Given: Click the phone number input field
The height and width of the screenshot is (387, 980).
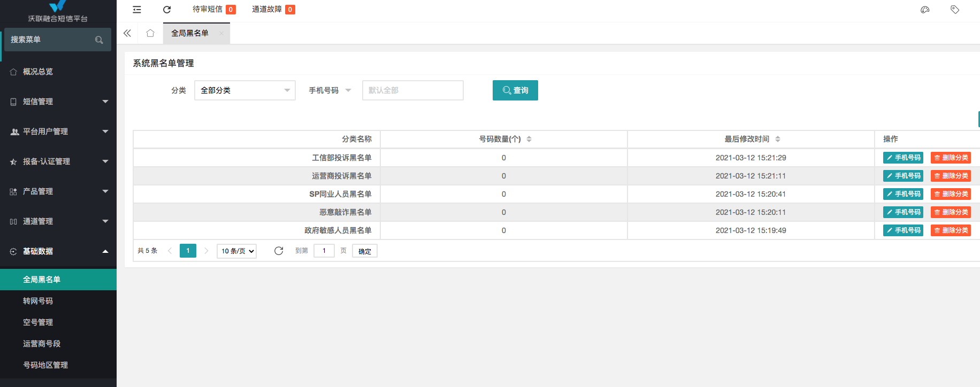Looking at the screenshot, I should pyautogui.click(x=412, y=90).
